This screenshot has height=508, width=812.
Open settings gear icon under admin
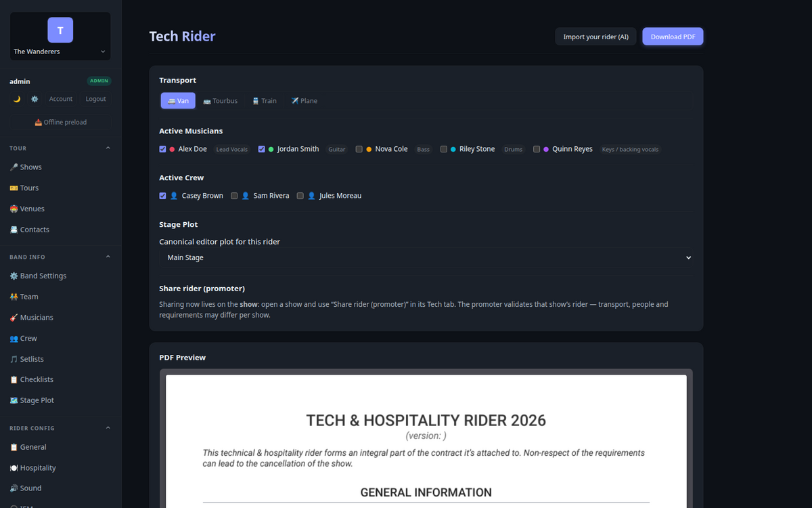[35, 99]
